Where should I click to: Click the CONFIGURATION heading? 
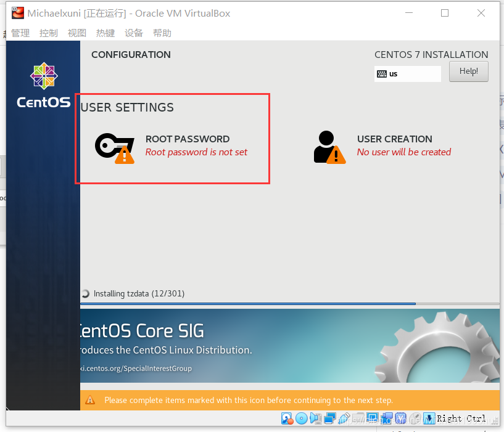coord(131,55)
